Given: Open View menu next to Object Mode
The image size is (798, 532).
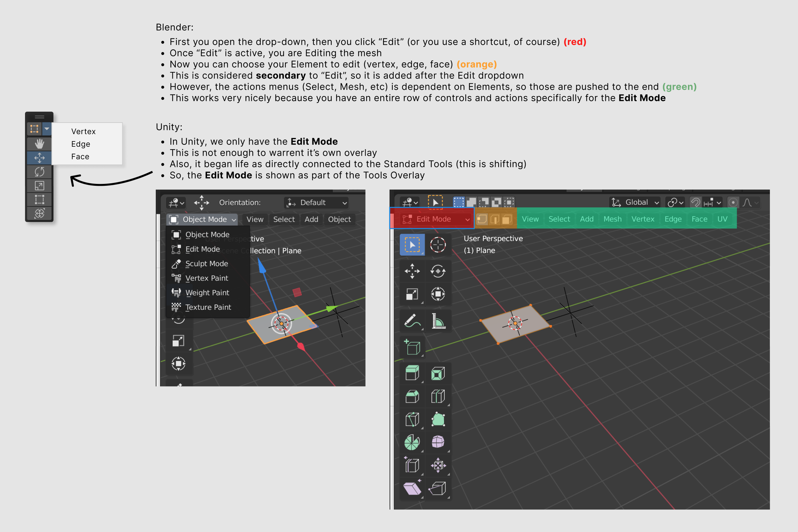Looking at the screenshot, I should 255,220.
